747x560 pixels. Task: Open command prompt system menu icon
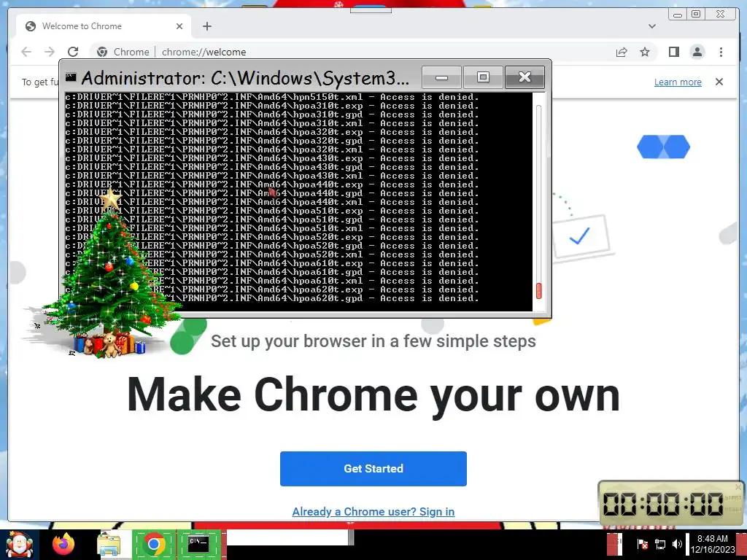[71, 77]
